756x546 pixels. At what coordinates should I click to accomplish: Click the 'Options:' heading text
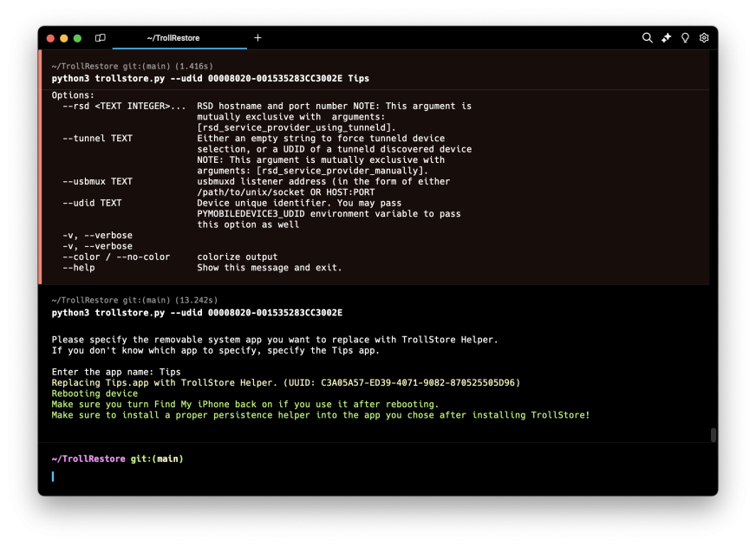73,95
